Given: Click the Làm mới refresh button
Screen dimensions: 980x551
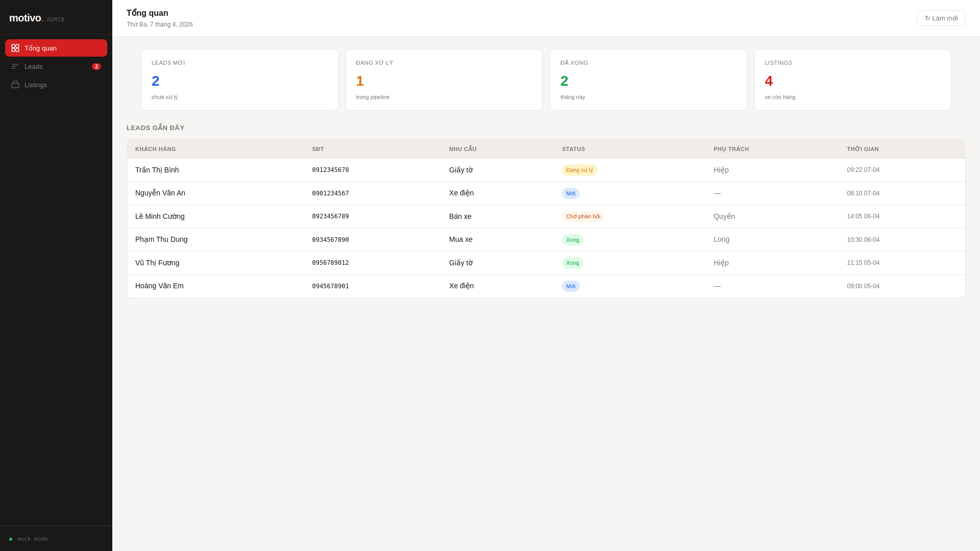Looking at the screenshot, I should click(941, 18).
